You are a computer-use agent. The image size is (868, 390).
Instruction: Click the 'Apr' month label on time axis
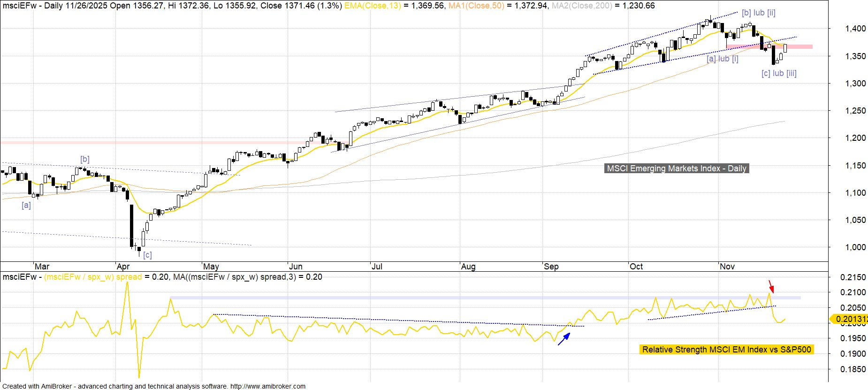coord(123,267)
